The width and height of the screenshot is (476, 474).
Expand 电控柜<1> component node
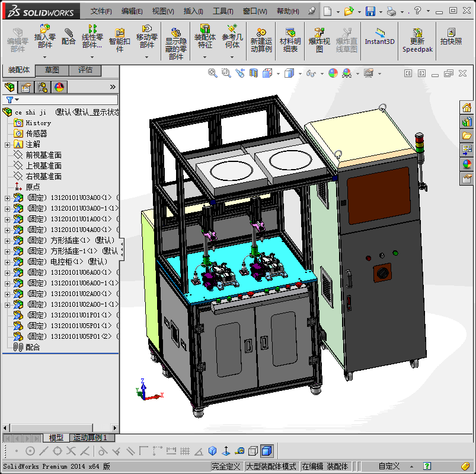[x=7, y=262]
